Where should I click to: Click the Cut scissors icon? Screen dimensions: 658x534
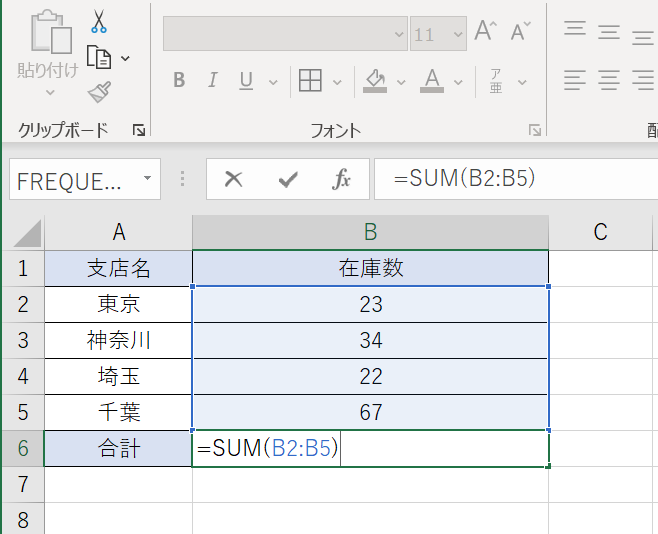pos(98,21)
